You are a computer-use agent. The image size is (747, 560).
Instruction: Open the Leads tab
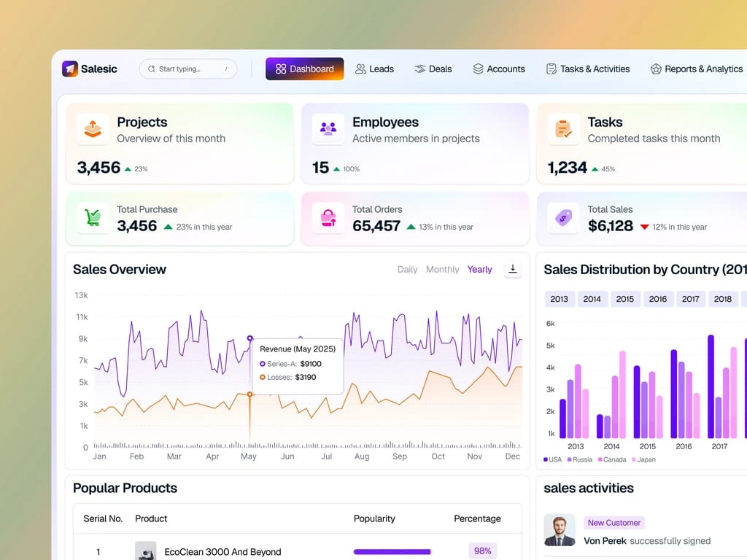pos(374,69)
